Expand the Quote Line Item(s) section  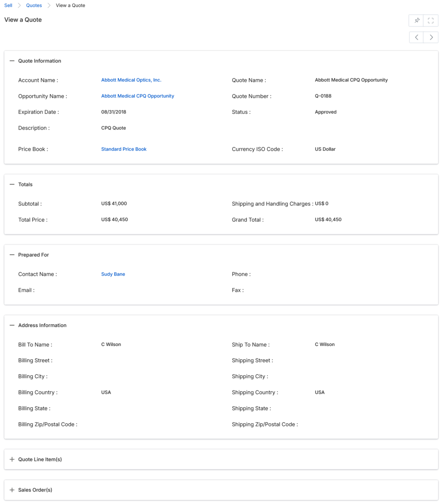point(12,459)
